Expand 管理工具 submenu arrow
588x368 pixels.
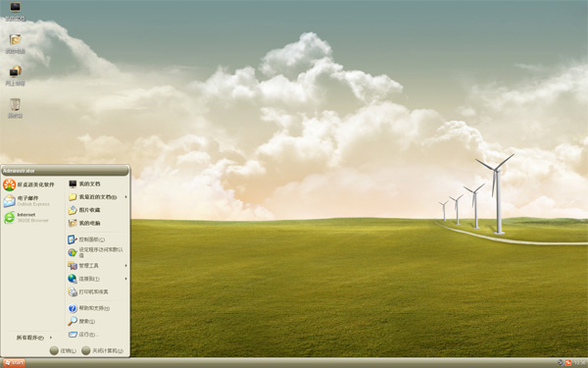click(126, 266)
